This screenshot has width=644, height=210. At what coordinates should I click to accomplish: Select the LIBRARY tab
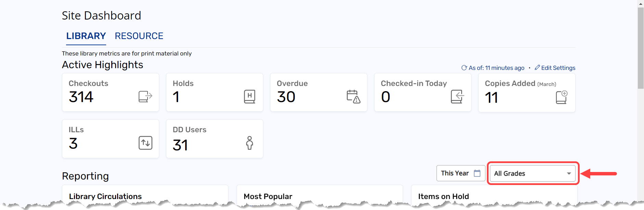[x=86, y=36]
